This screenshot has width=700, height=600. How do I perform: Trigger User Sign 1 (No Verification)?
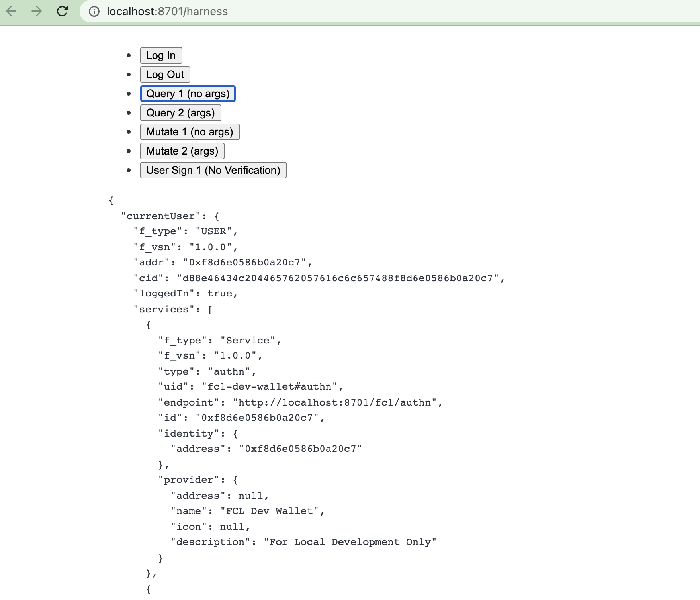click(x=213, y=170)
